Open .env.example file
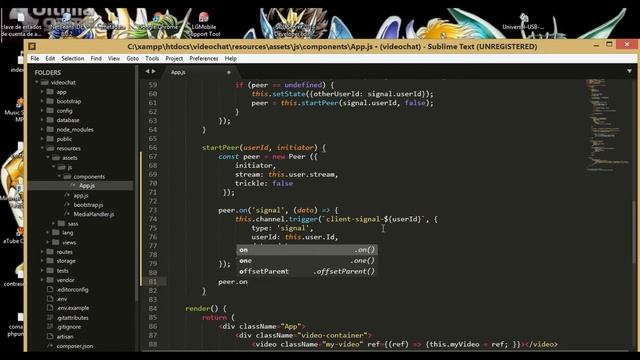This screenshot has height=360, width=640. tap(73, 308)
